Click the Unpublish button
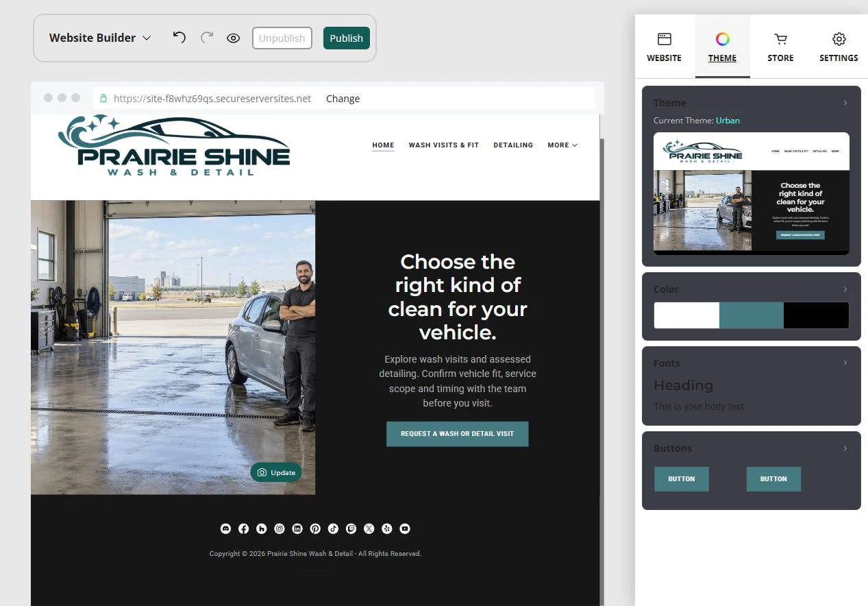Screen dimensions: 868x606 click(x=282, y=38)
